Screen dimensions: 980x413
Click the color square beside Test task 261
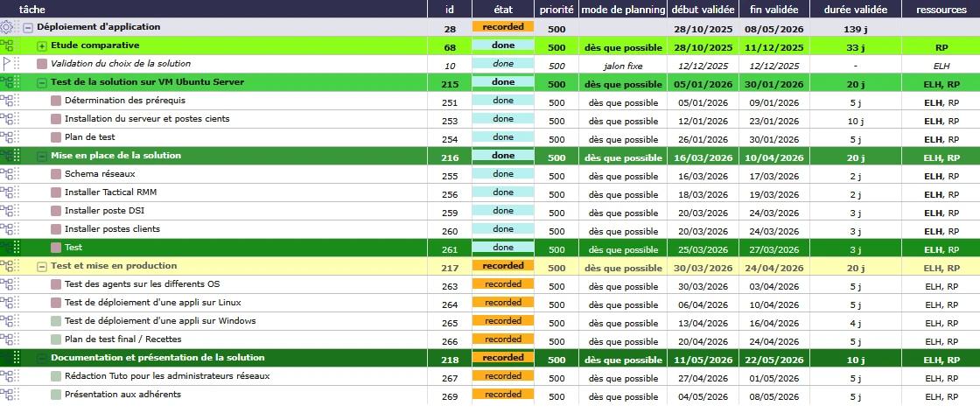tap(56, 248)
